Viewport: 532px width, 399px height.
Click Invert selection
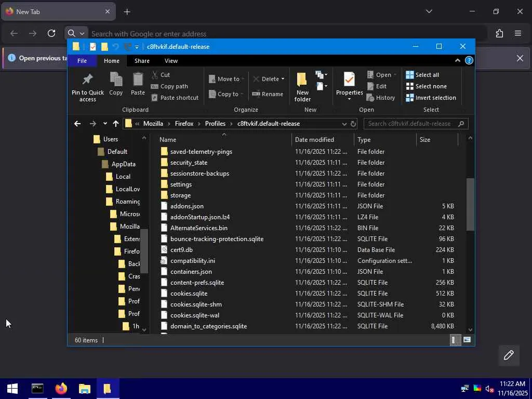pos(431,98)
